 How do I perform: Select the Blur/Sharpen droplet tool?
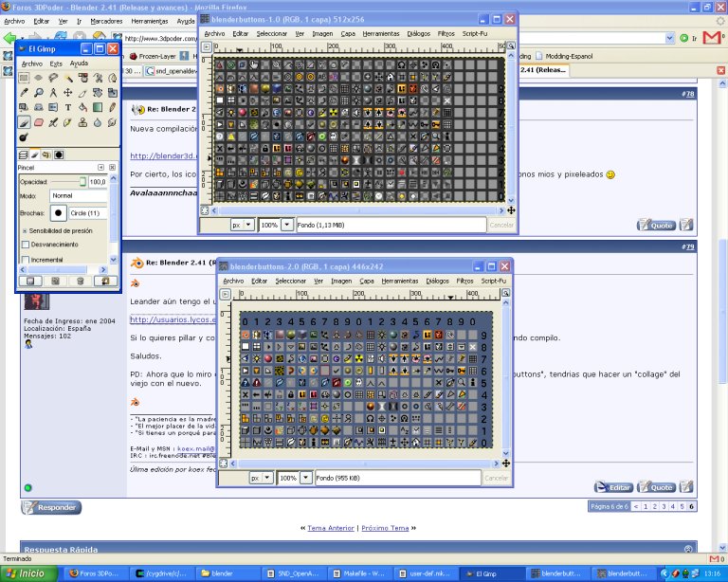[x=98, y=122]
